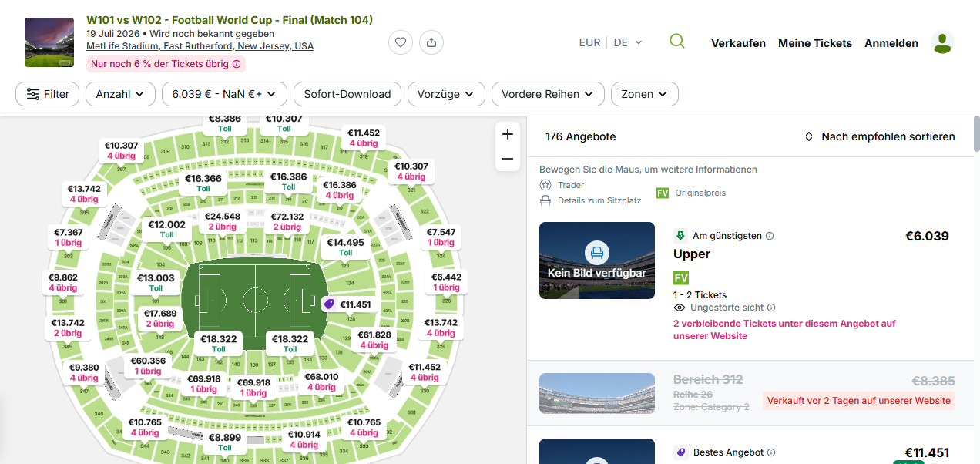Screen dimensions: 980x464
Task: Select the €72.132 price marker on map
Action: click(x=287, y=221)
